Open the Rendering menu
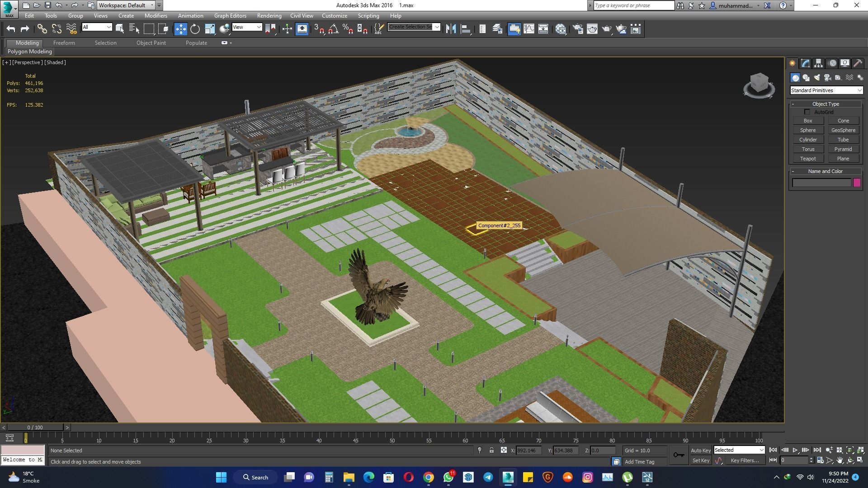This screenshot has height=488, width=868. tap(269, 15)
